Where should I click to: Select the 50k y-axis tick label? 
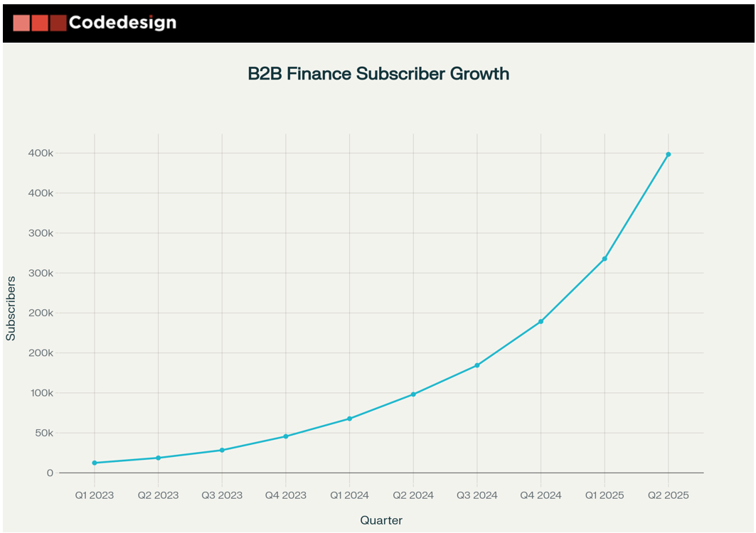pyautogui.click(x=41, y=433)
